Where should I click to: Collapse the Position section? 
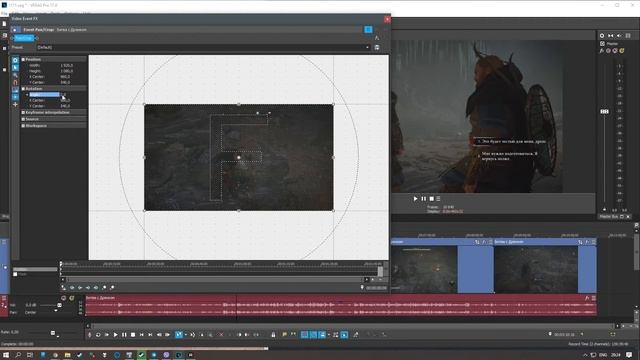(x=23, y=59)
